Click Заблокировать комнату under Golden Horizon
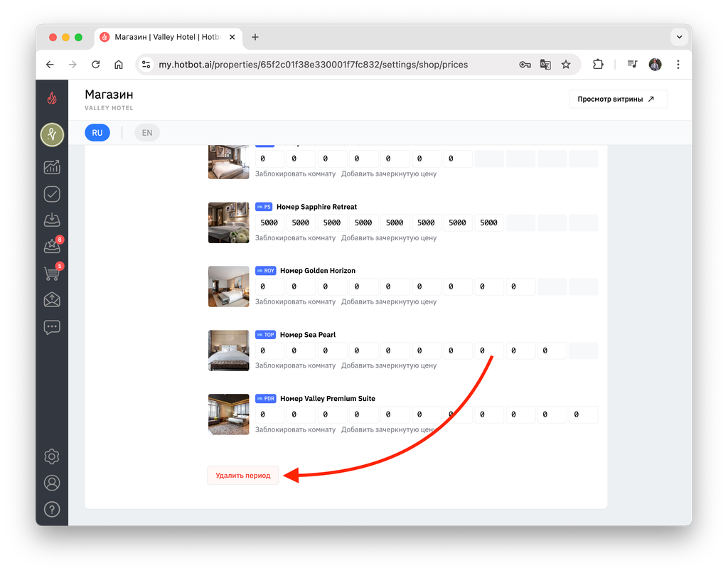 (295, 302)
